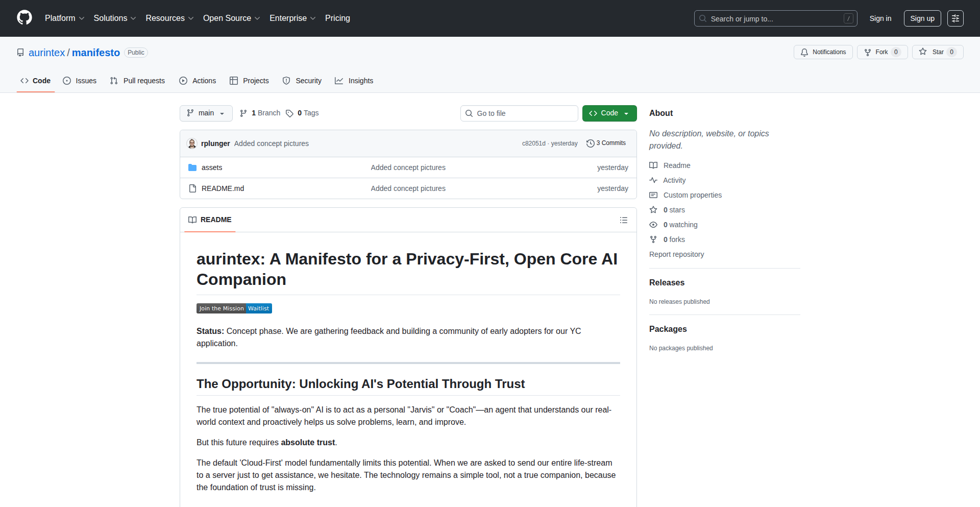Screen dimensions: 980x507
Task: Click the Activity pulse icon
Action: (x=653, y=180)
